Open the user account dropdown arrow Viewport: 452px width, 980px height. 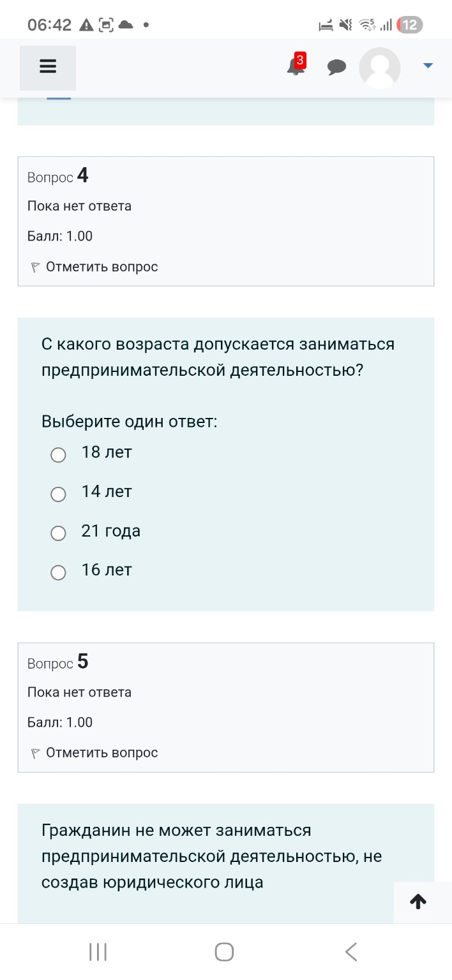(428, 64)
